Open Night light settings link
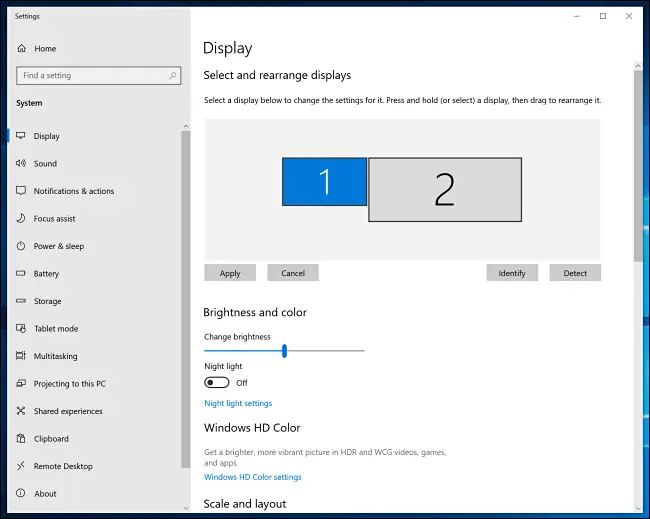Screen dimensions: 650x519 238,403
